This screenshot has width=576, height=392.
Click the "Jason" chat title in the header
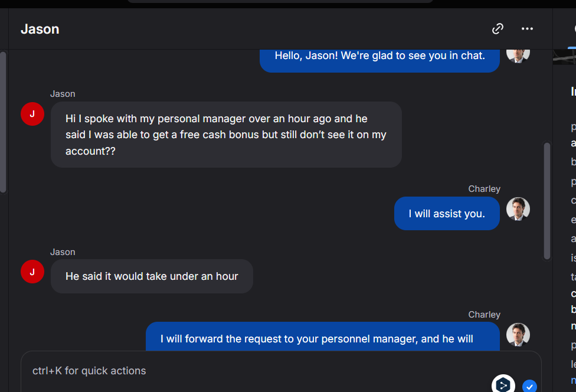pos(40,29)
